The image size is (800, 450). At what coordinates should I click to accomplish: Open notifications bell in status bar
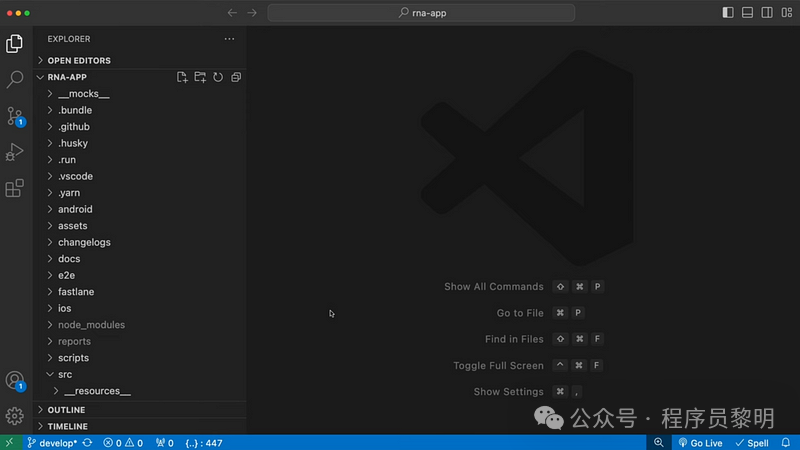point(786,442)
